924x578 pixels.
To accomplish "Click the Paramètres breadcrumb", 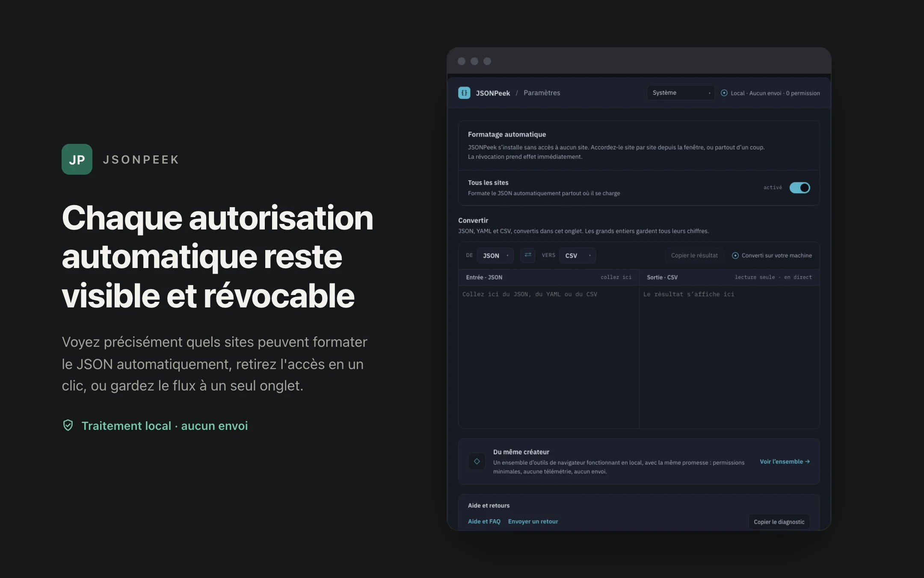I will [x=542, y=93].
